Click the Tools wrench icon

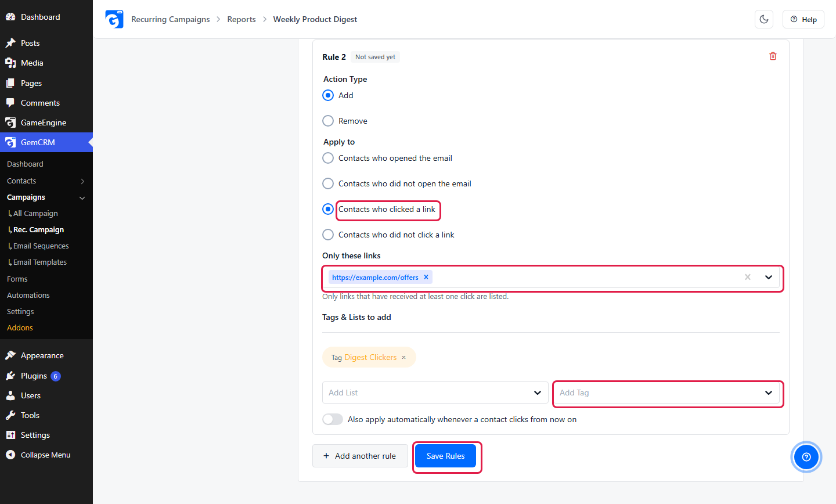coord(10,415)
